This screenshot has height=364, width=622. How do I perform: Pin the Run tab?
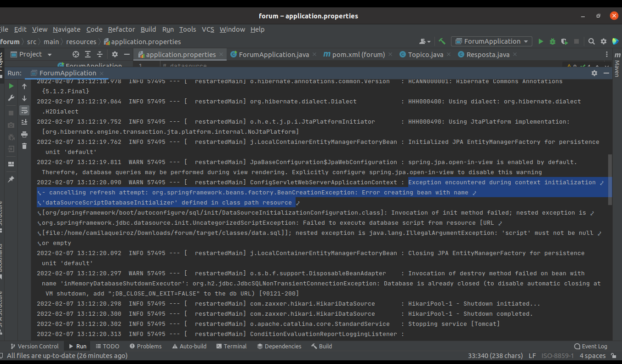click(x=11, y=179)
